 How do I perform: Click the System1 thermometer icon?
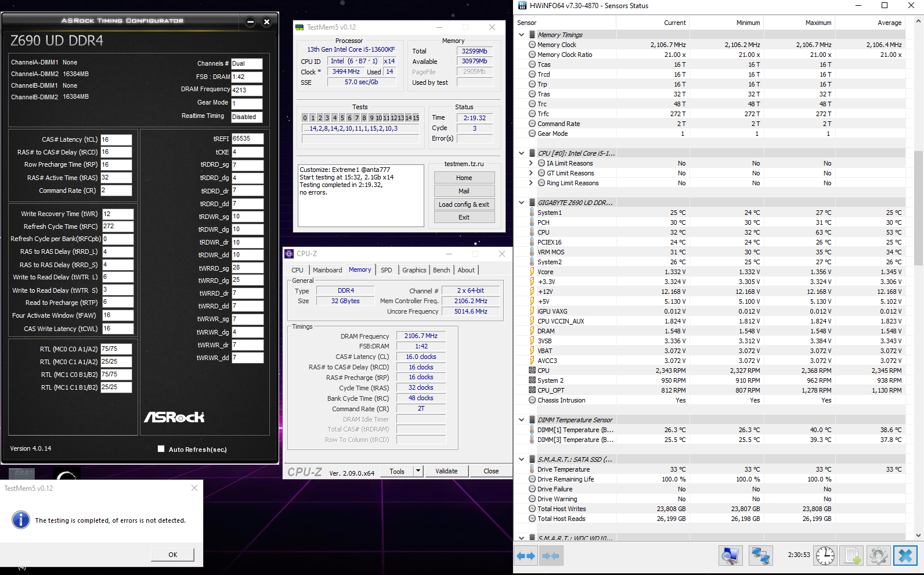[532, 213]
